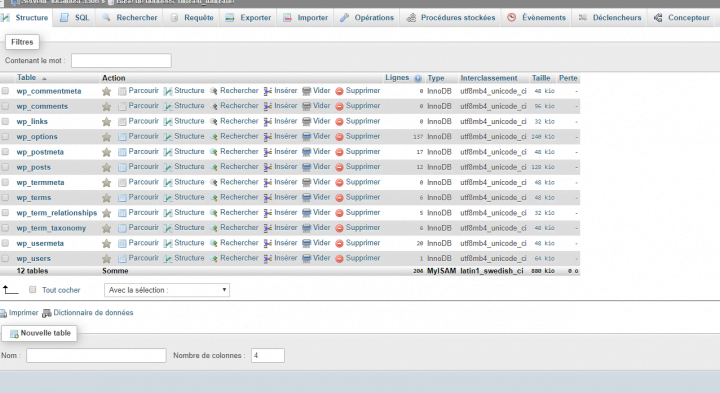Image resolution: width=720 pixels, height=393 pixels.
Task: Click Rechercher icon in wp_postmeta row
Action: (214, 152)
